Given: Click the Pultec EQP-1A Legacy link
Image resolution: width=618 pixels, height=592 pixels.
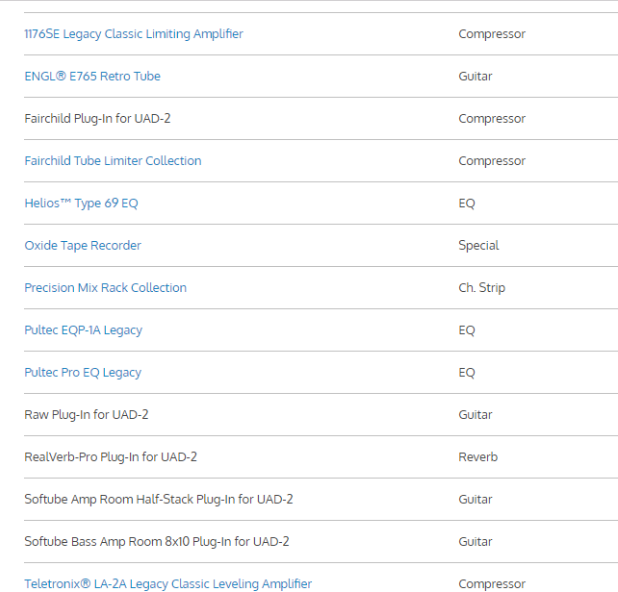Looking at the screenshot, I should click(x=83, y=330).
